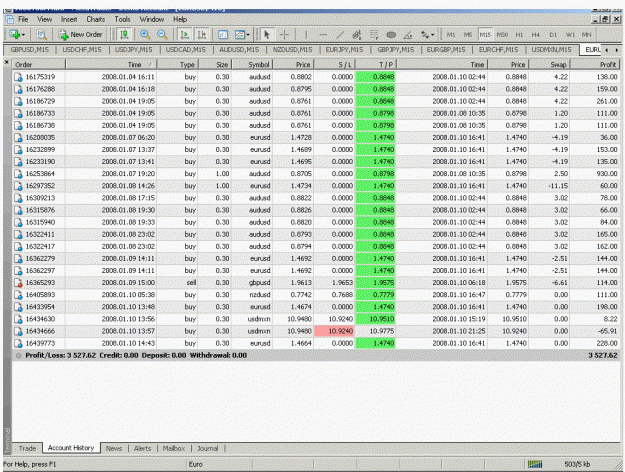Viewport: 625px width, 472px height.
Task: Click the -65.91 profit value
Action: click(x=607, y=331)
